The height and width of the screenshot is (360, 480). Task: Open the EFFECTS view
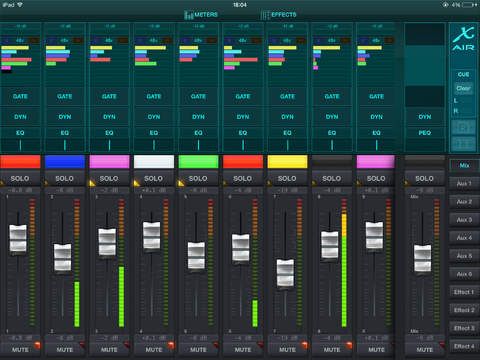tap(278, 15)
